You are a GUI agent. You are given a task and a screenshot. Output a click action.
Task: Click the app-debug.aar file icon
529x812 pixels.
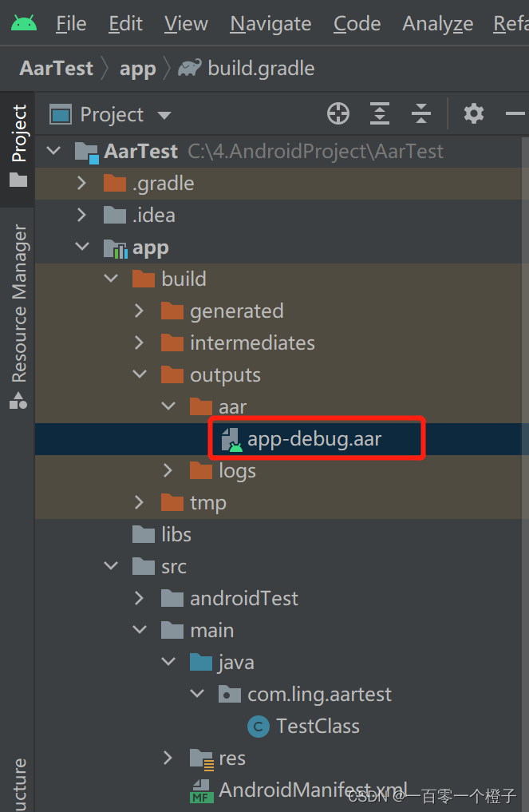(x=231, y=439)
